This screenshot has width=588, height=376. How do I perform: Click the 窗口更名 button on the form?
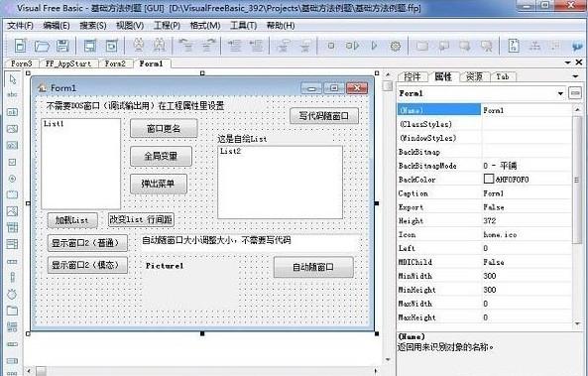(x=164, y=129)
